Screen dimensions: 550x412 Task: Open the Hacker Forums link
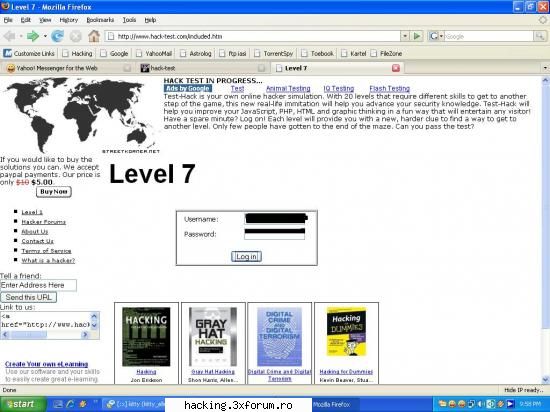(43, 222)
